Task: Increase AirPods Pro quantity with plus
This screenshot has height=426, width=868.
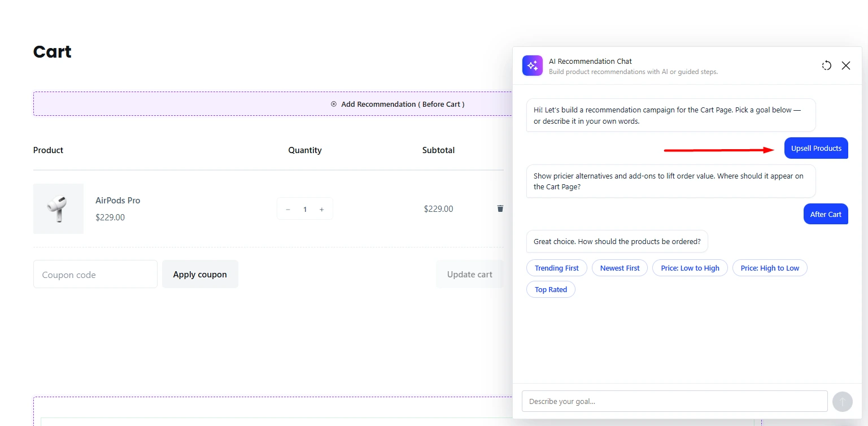Action: (x=322, y=209)
